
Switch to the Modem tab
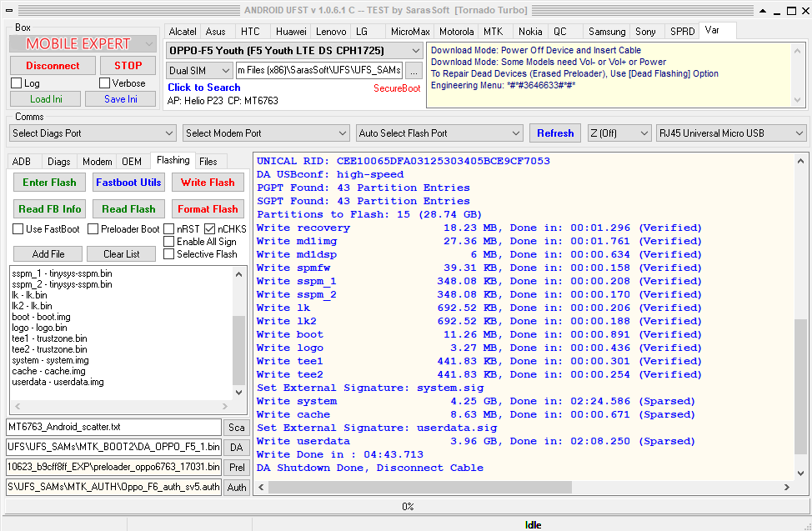[97, 162]
